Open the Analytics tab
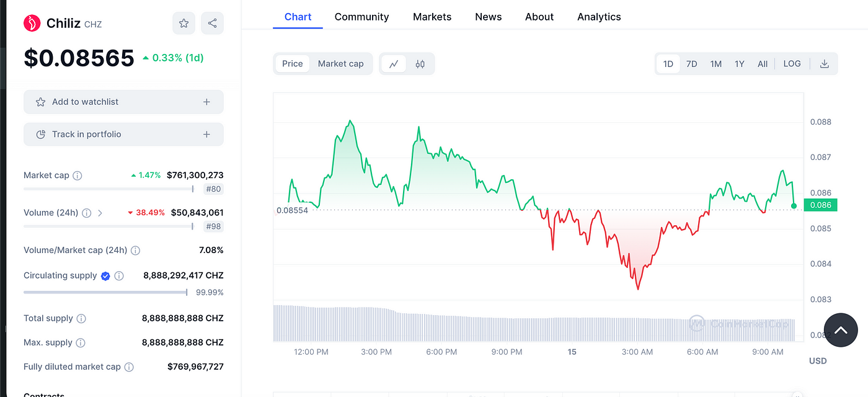The image size is (868, 397). click(599, 17)
